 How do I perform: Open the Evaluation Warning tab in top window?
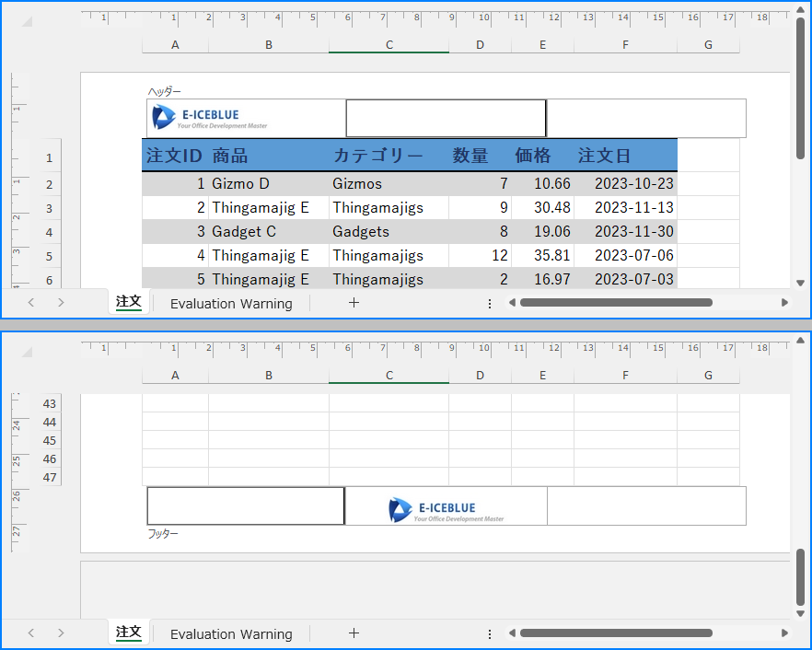point(231,304)
